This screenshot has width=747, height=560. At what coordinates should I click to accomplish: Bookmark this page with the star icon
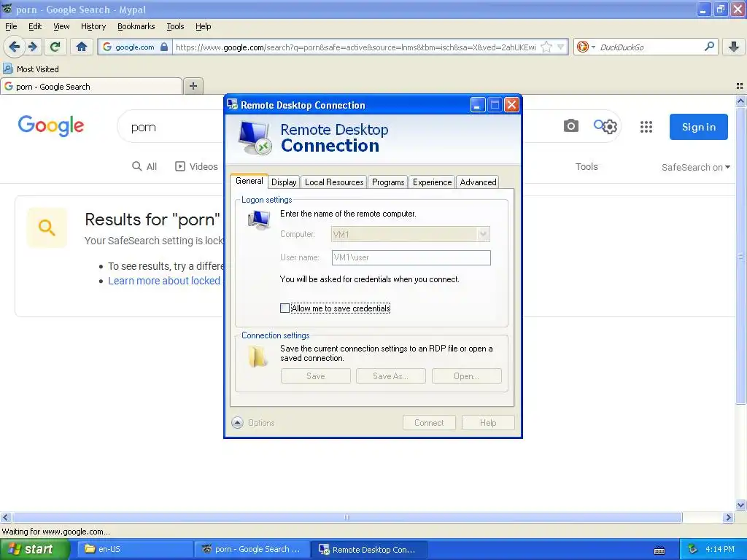547,47
